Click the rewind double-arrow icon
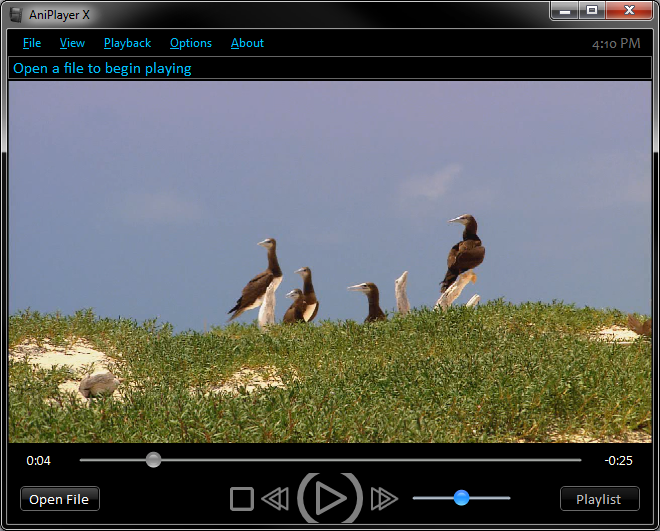 pyautogui.click(x=275, y=498)
